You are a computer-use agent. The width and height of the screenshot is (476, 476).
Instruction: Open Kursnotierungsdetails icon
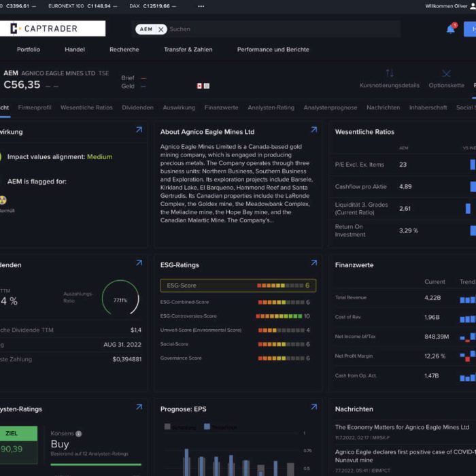[390, 73]
